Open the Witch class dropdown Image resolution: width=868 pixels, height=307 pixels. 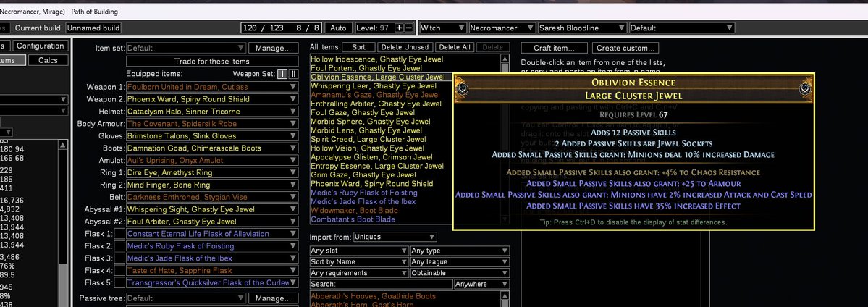[443, 28]
